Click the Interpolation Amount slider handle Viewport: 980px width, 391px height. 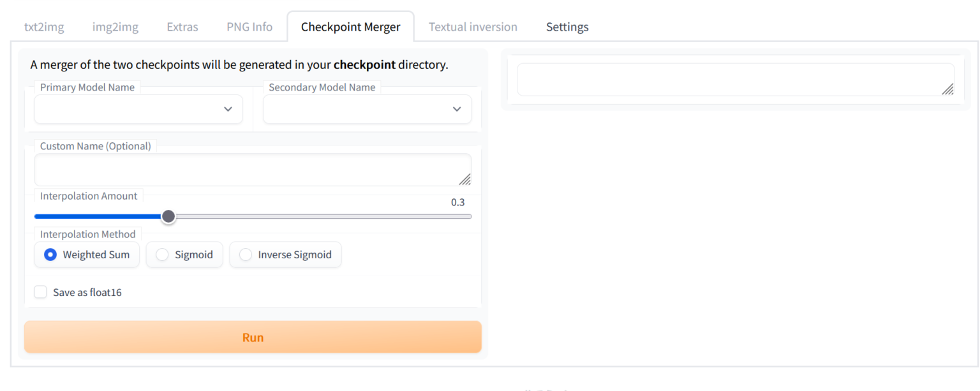168,216
